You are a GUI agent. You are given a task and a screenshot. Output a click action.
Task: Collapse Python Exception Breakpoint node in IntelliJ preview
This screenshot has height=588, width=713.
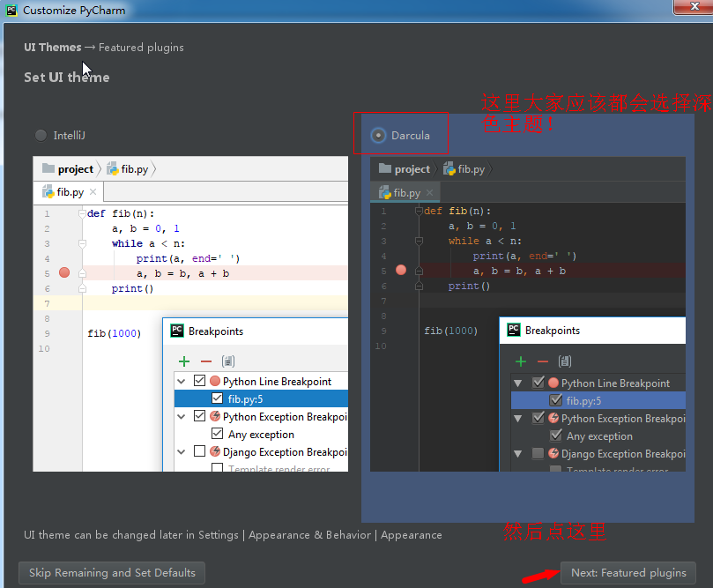(182, 417)
